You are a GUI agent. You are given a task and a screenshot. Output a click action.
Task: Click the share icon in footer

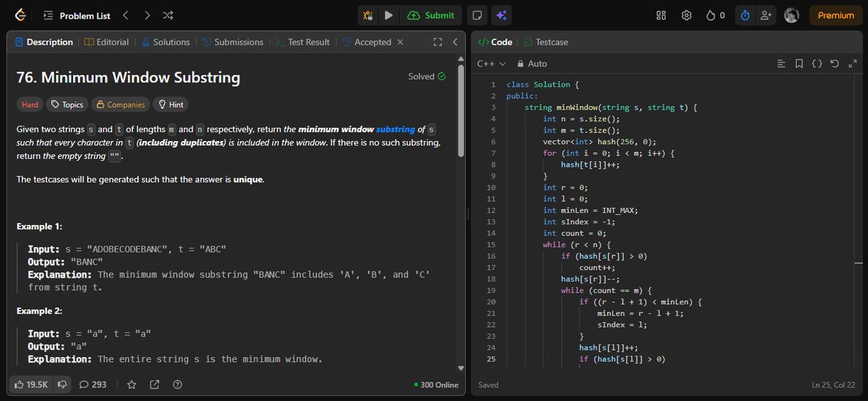155,384
